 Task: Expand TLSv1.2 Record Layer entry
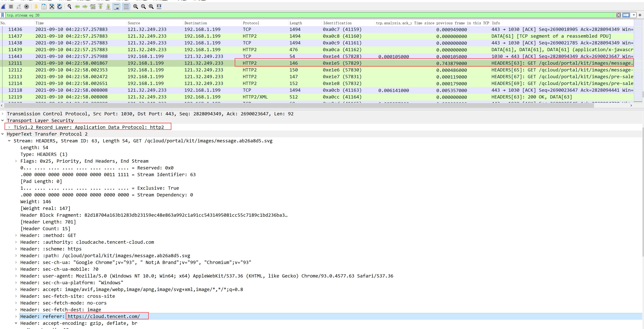click(9, 127)
